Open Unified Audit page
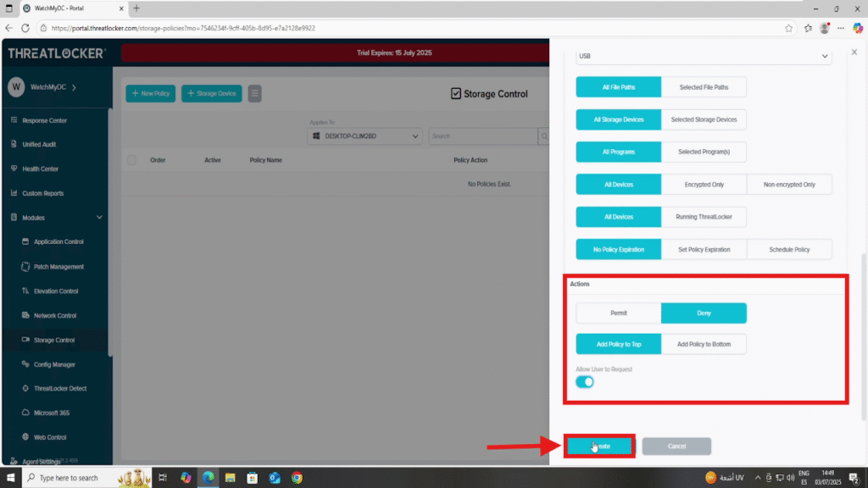The image size is (868, 488). [x=39, y=144]
